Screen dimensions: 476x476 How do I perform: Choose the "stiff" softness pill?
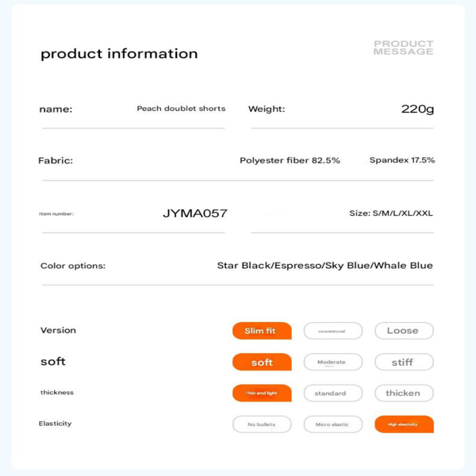click(x=404, y=362)
